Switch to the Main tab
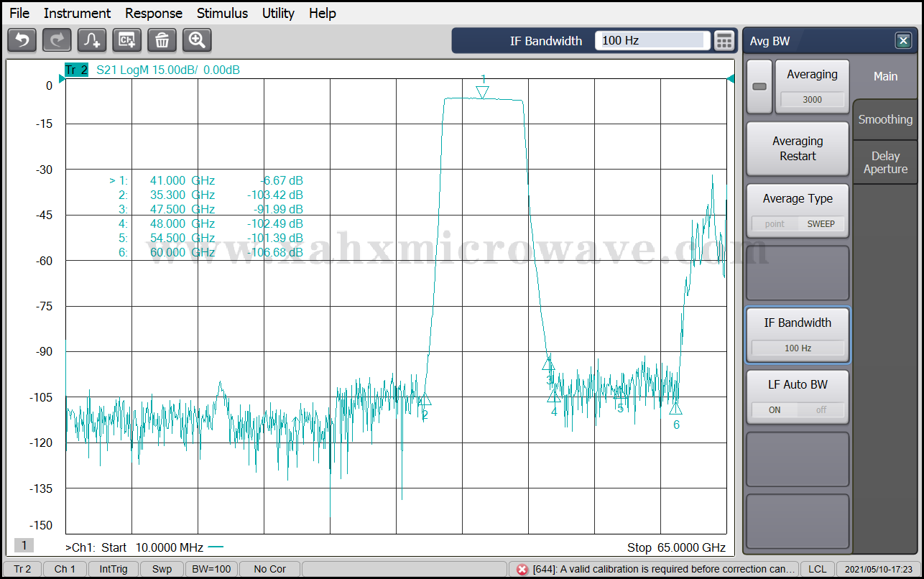 pos(885,76)
